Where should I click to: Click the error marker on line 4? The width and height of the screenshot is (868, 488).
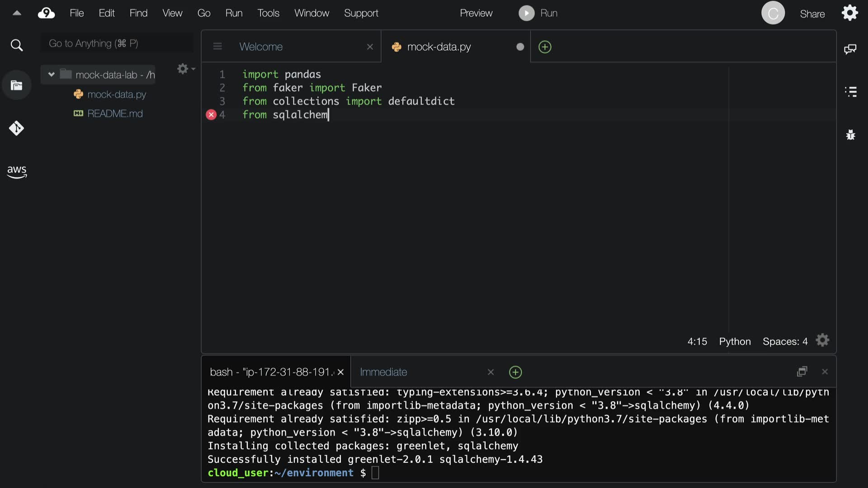(x=211, y=115)
